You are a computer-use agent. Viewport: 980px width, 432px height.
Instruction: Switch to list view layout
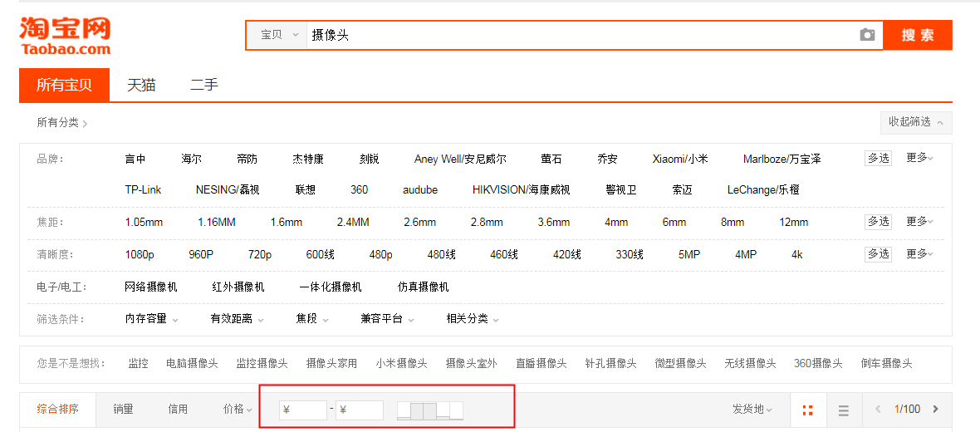843,410
